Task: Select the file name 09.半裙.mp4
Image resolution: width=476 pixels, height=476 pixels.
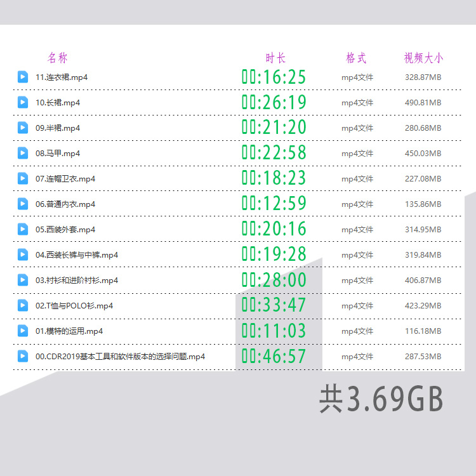Action: tap(58, 128)
